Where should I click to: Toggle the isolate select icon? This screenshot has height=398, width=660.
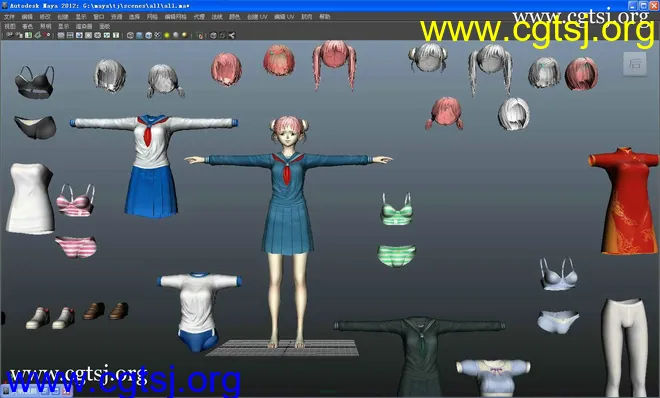tap(200, 35)
